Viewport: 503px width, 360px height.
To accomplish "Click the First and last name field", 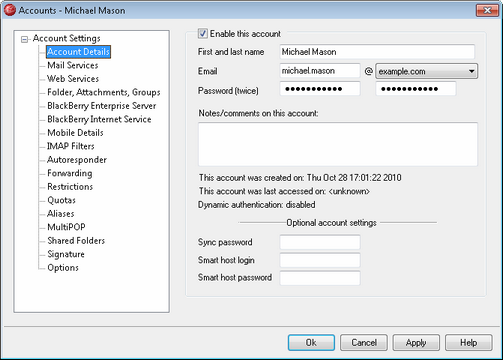I will (x=377, y=52).
